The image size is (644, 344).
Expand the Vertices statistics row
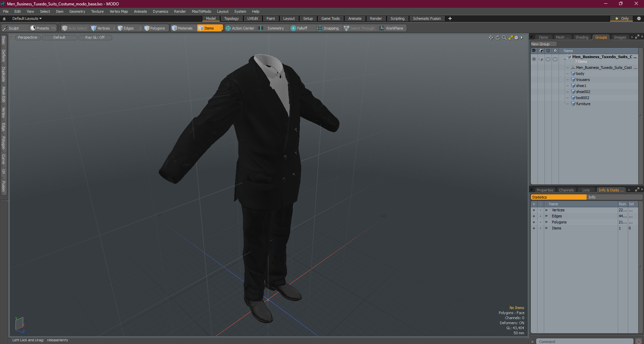tap(547, 210)
